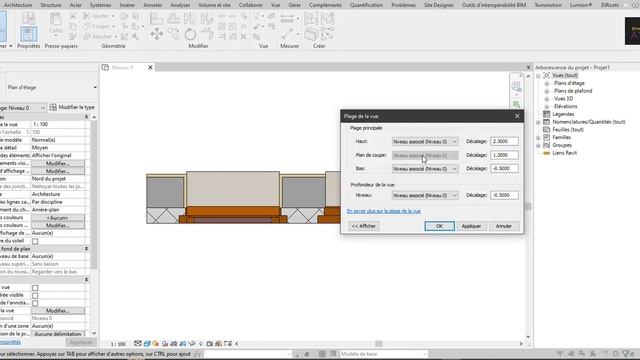This screenshot has height=360, width=640.
Task: Click the delete X icon in Modifier panel
Action: coord(244,36)
